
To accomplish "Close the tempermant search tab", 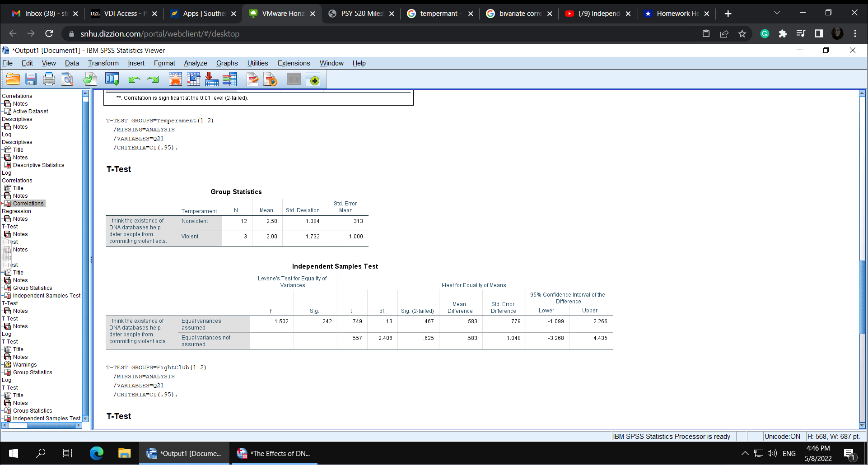I will [x=471, y=14].
